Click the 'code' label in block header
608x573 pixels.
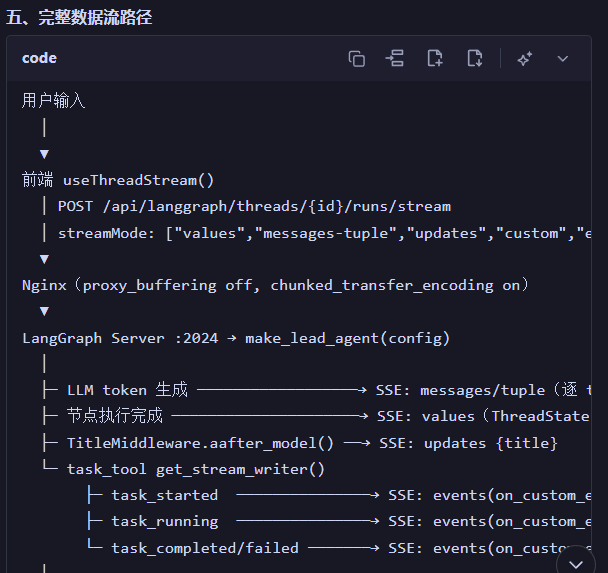(39, 58)
